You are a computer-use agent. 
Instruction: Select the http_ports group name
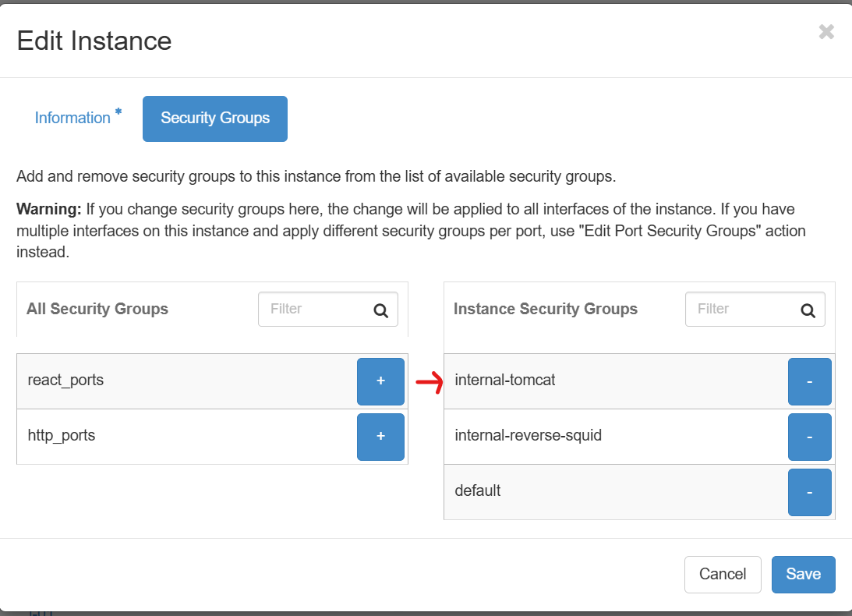tap(62, 436)
